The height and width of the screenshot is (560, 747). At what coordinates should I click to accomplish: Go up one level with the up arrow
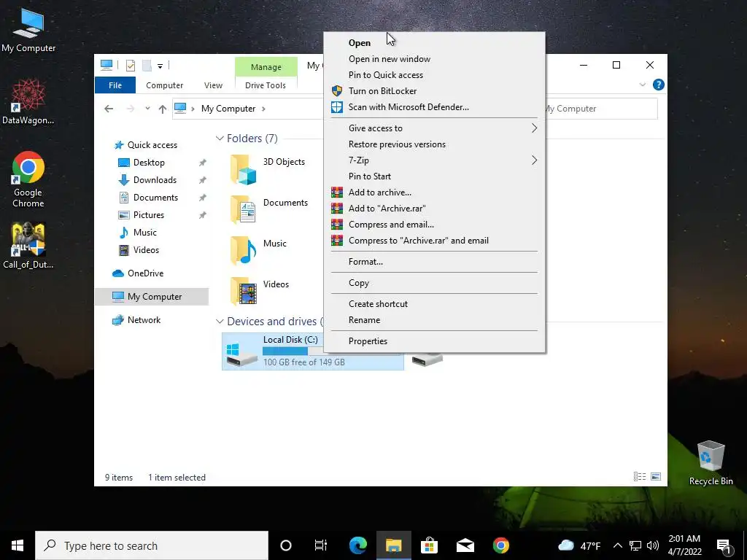point(163,109)
